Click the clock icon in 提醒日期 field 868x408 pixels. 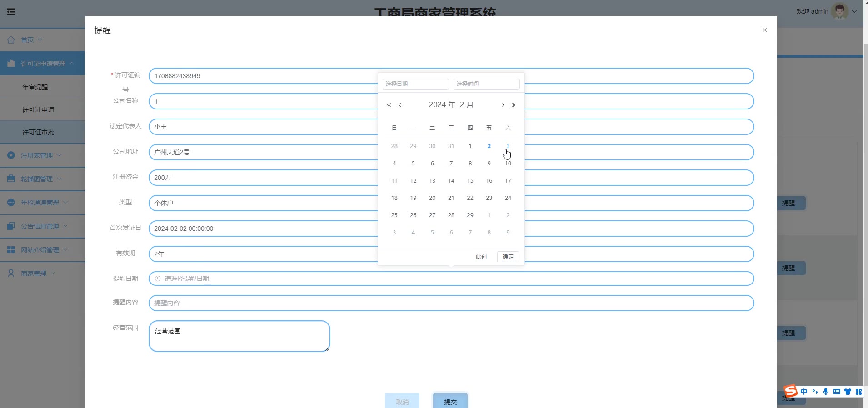click(x=158, y=279)
